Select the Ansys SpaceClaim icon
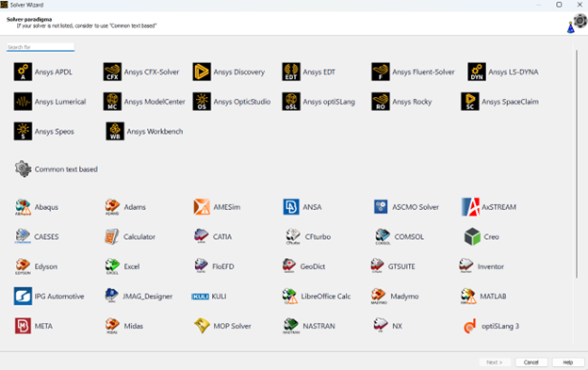This screenshot has height=370, width=588. click(470, 102)
